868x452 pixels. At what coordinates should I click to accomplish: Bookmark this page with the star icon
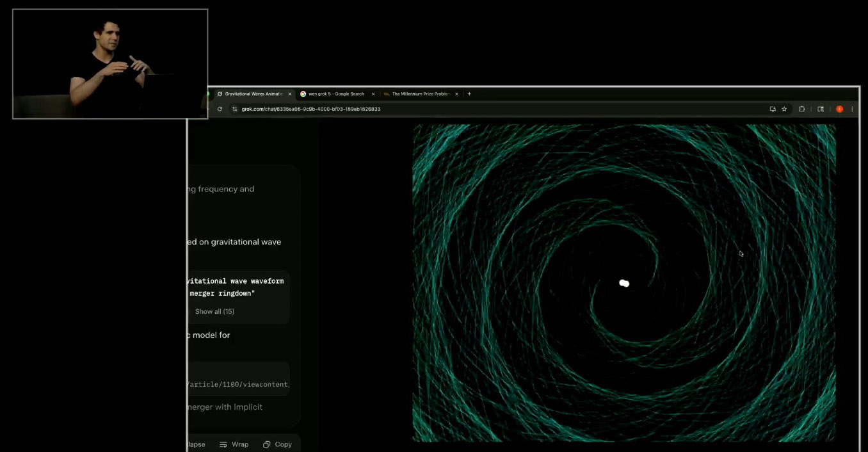click(784, 109)
